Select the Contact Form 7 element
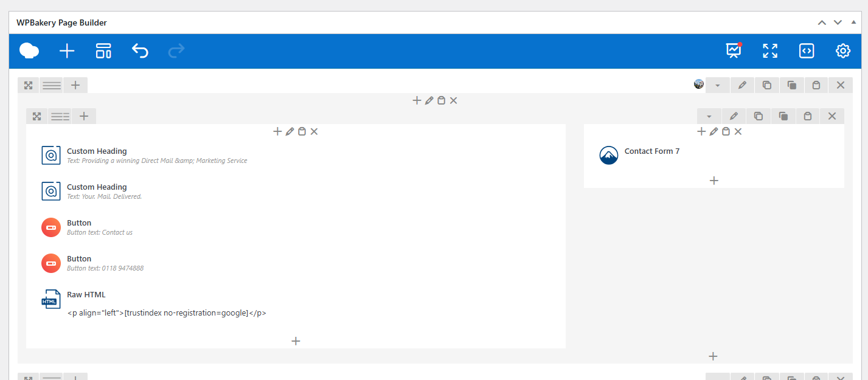This screenshot has height=380, width=868. 651,151
